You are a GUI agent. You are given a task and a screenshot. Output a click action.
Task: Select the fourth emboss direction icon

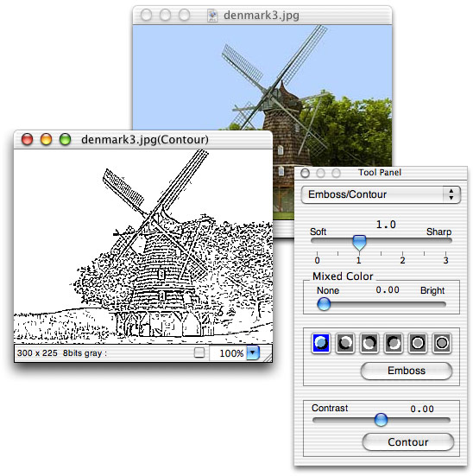394,343
